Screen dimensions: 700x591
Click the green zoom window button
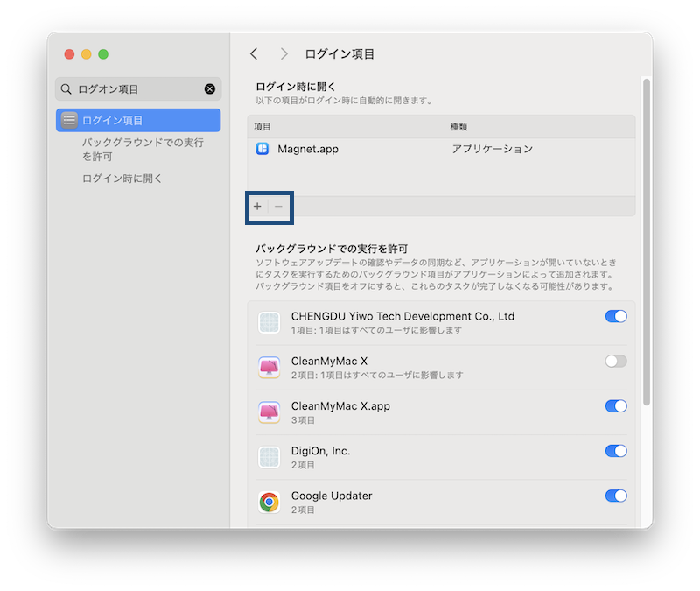[x=103, y=54]
